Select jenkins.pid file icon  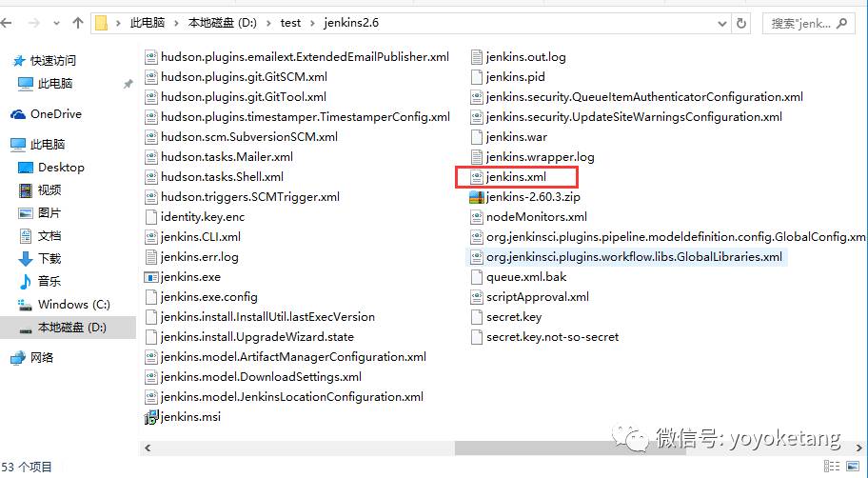[477, 77]
